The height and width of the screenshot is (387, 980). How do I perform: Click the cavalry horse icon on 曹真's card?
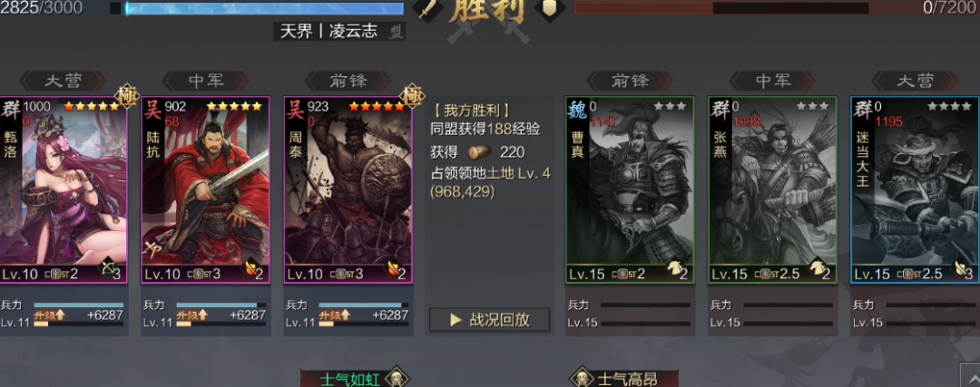pyautogui.click(x=673, y=268)
